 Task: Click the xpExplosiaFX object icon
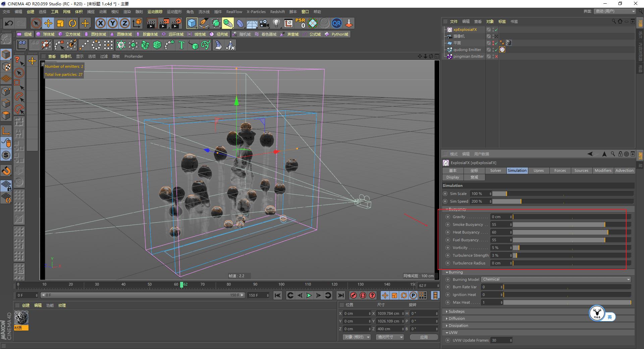pos(449,30)
